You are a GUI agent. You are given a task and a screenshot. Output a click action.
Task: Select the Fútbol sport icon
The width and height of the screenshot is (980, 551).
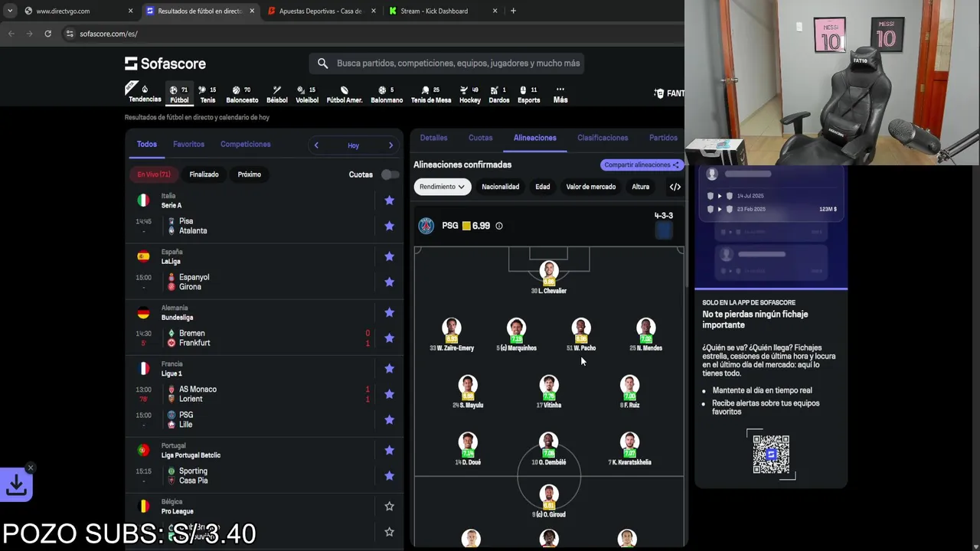[x=179, y=94]
